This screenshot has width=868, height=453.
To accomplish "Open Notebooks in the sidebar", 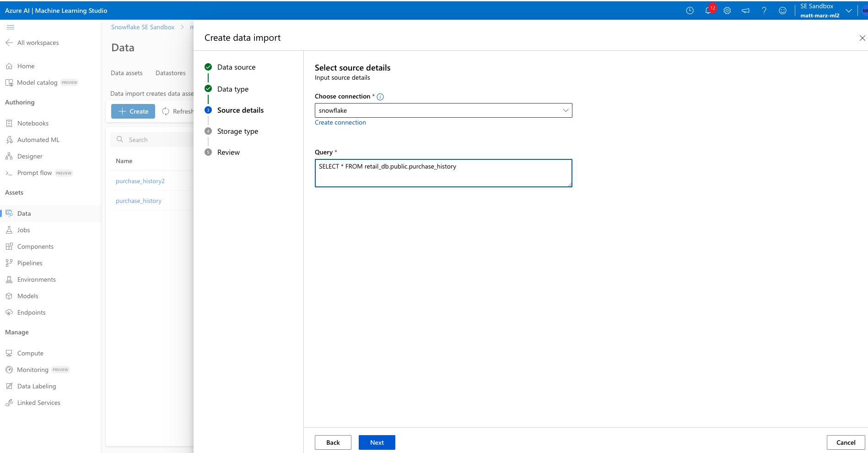I will click(x=32, y=123).
